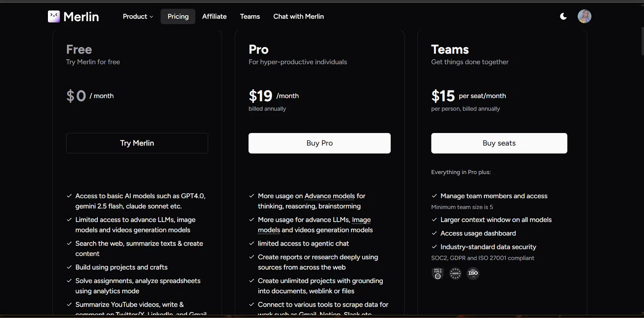Expand the Product dropdown menu

click(x=138, y=16)
